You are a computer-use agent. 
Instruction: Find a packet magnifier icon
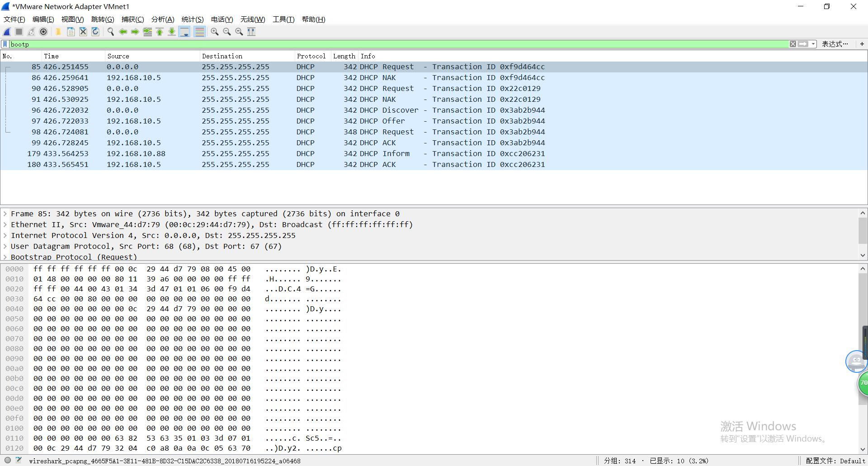tap(111, 32)
